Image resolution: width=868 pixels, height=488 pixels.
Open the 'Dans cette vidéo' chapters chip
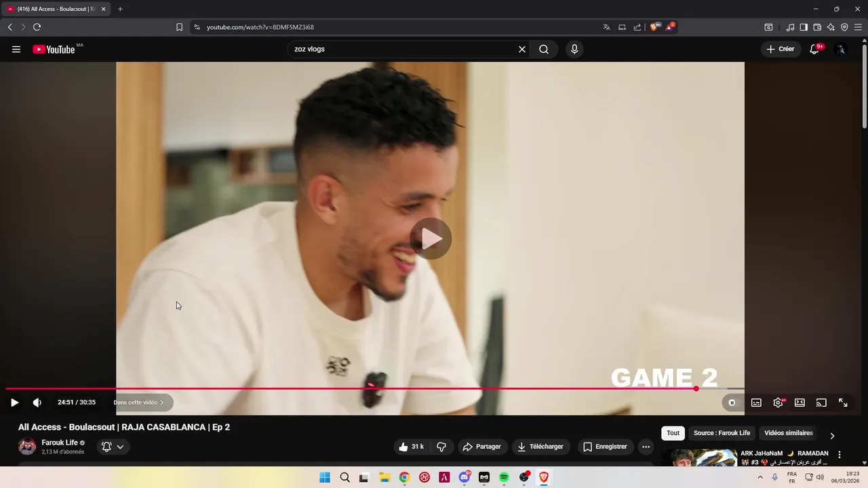[x=139, y=403]
